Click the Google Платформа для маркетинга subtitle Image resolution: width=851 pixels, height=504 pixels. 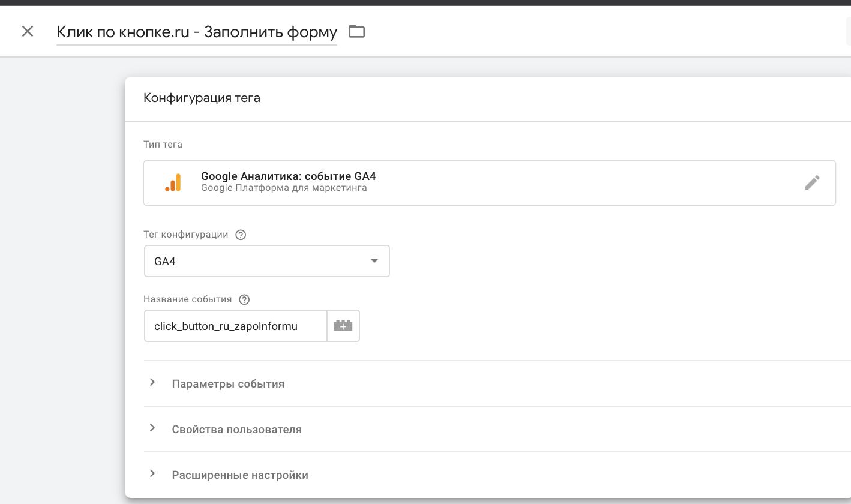pyautogui.click(x=284, y=188)
